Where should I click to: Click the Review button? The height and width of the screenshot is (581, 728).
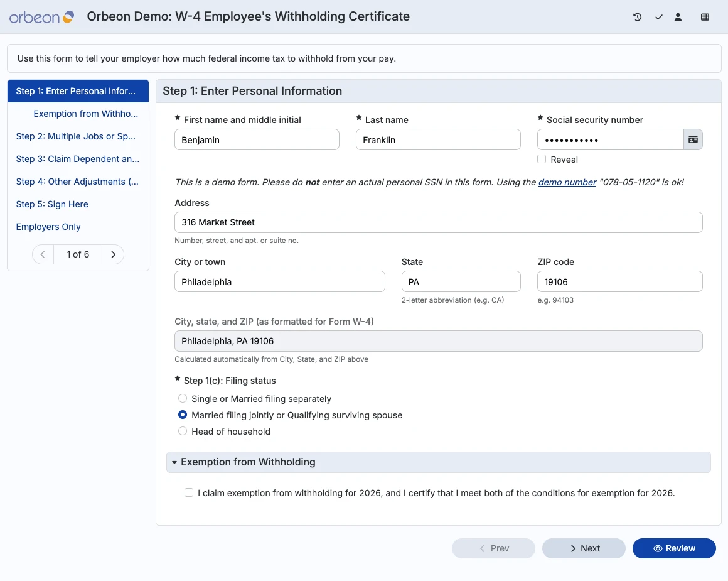pos(674,548)
